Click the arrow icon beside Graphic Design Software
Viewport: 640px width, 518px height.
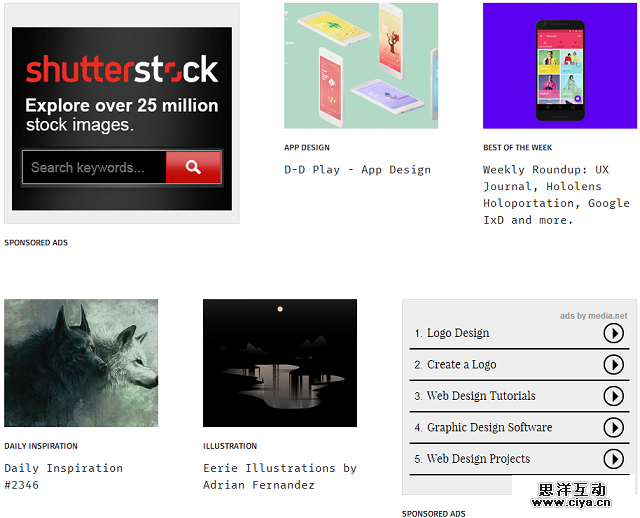tap(613, 428)
